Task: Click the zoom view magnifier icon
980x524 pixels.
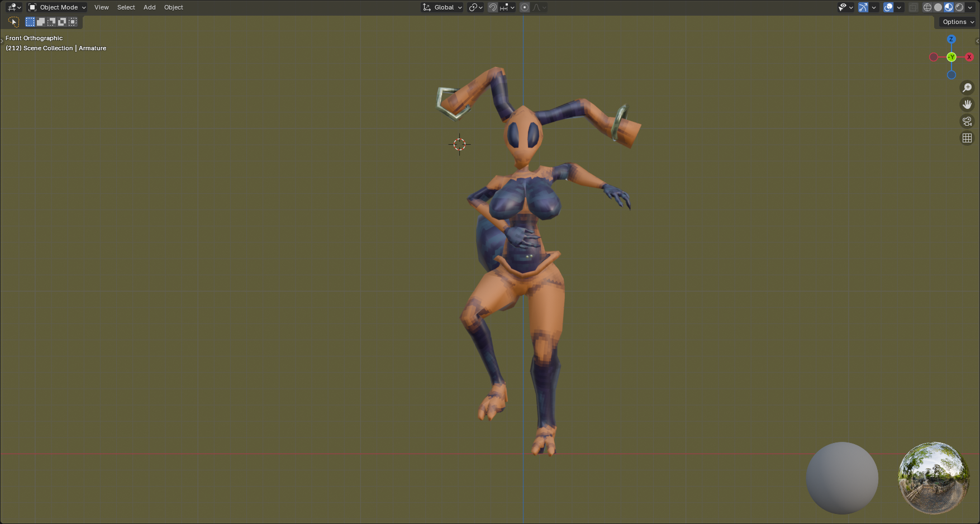Action: pyautogui.click(x=967, y=88)
